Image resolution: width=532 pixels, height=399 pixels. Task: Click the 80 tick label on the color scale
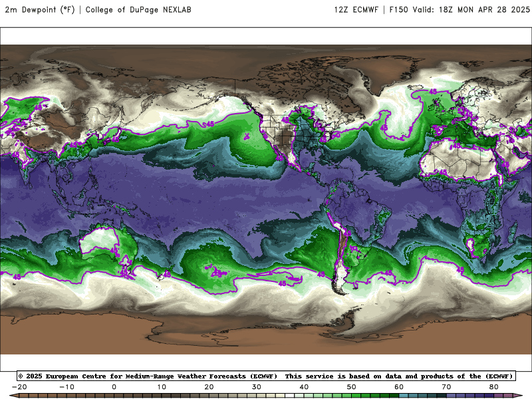click(x=494, y=387)
